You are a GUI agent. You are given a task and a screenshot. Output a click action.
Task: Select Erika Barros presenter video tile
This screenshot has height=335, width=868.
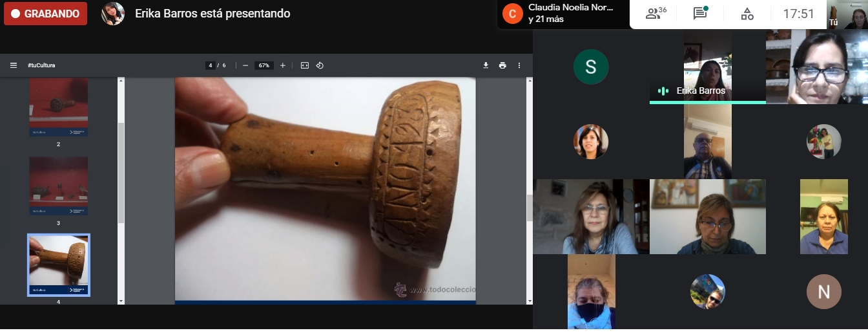(x=707, y=68)
